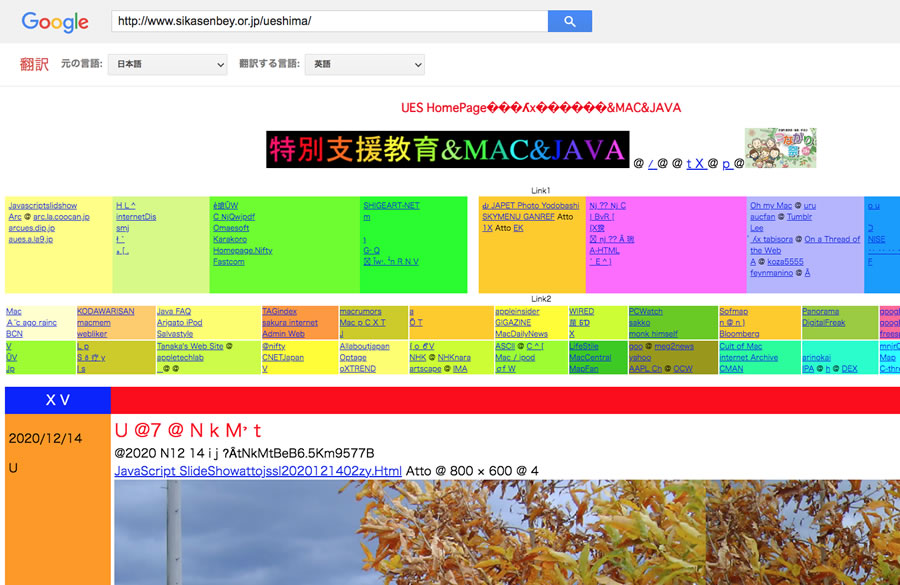The width and height of the screenshot is (900, 585).
Task: Open the appleinsider link
Action: pos(517,311)
